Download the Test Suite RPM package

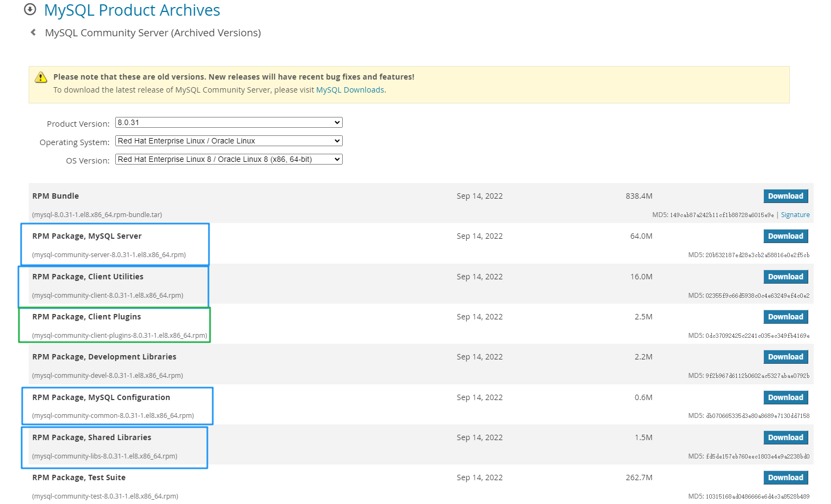pos(786,477)
